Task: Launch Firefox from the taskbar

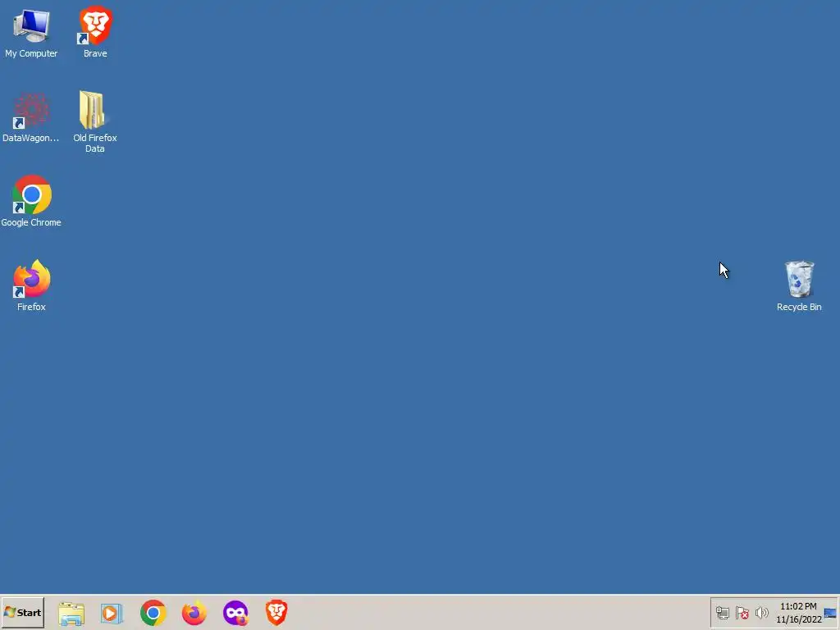Action: pos(194,613)
